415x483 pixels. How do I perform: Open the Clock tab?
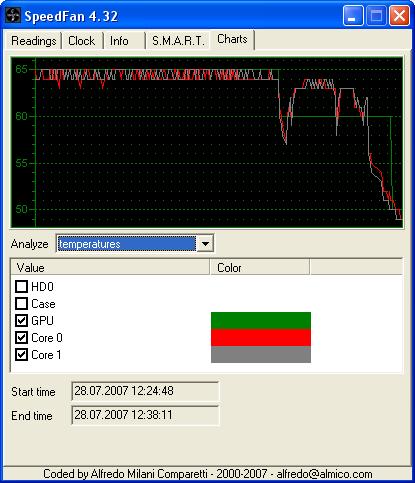pos(82,41)
